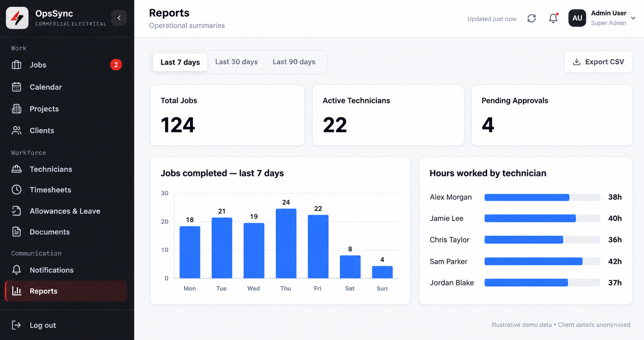This screenshot has height=340, width=644.
Task: Click "Updated just now" text
Action: 492,19
